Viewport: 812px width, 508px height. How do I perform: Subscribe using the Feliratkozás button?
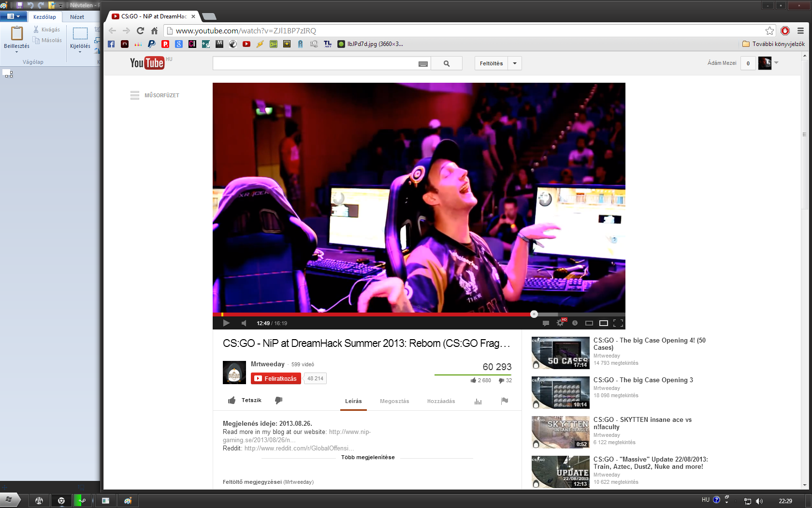(x=275, y=378)
